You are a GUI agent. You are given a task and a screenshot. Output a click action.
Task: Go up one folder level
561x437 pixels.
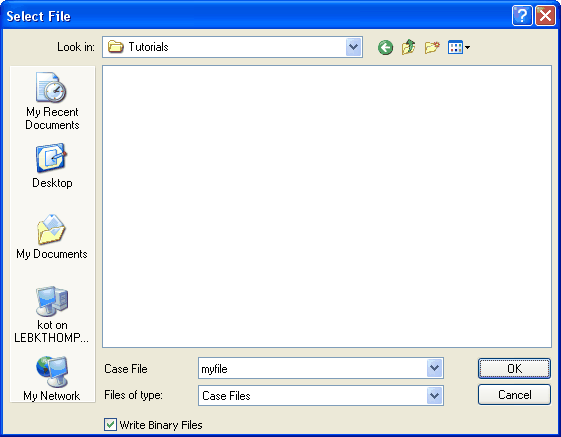(408, 47)
